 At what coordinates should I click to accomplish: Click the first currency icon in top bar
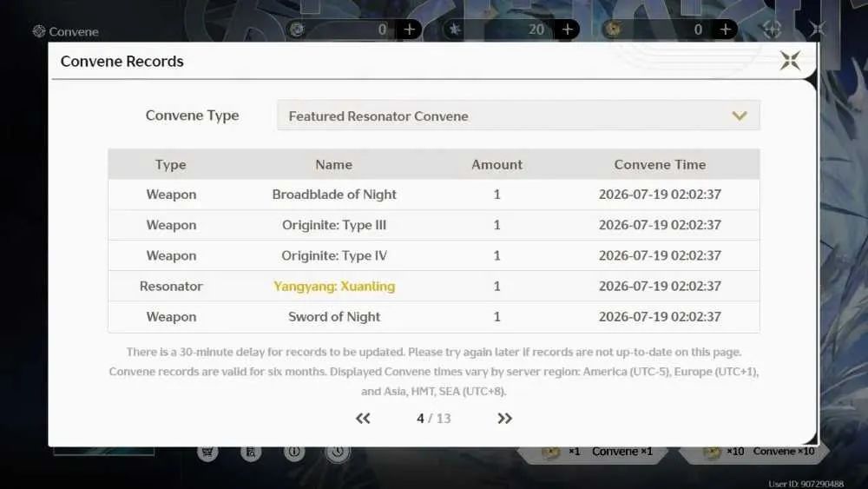click(297, 30)
